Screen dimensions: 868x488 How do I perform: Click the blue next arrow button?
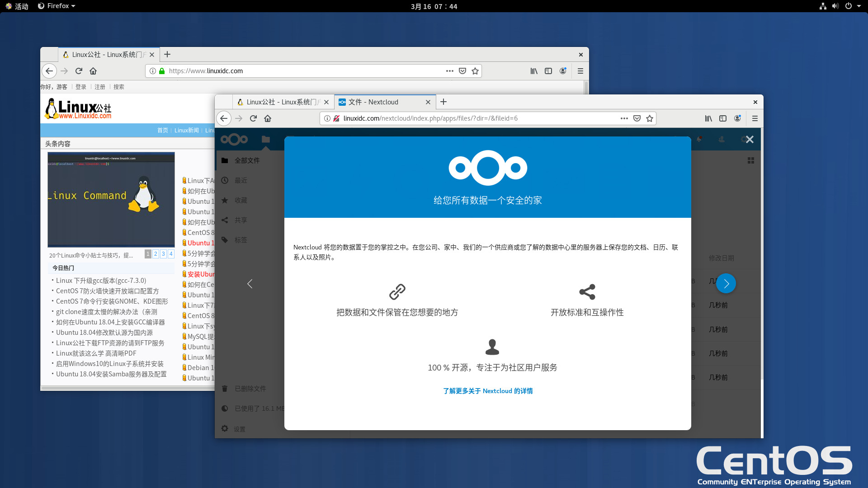pos(726,283)
